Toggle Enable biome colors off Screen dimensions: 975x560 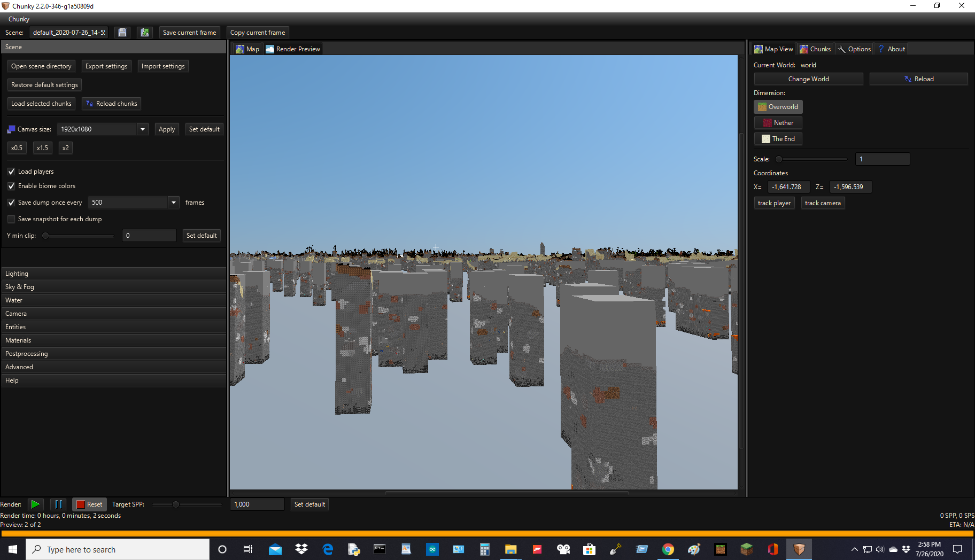tap(11, 185)
